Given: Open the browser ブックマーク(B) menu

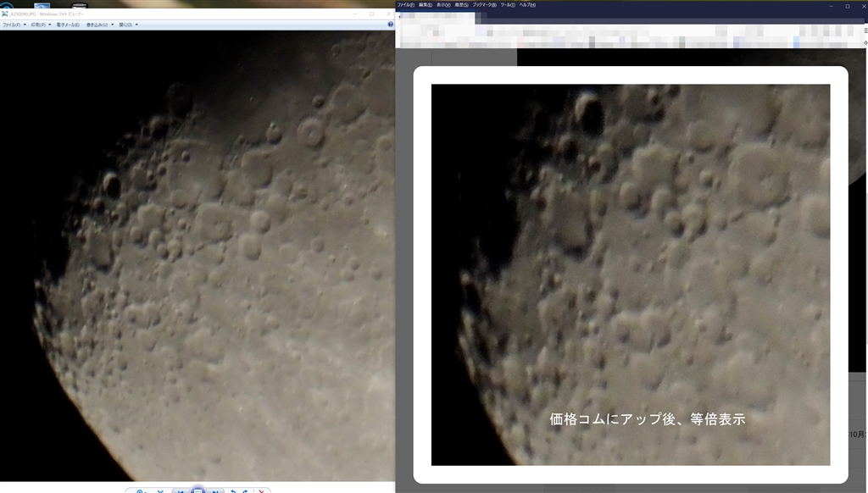Looking at the screenshot, I should (x=484, y=5).
